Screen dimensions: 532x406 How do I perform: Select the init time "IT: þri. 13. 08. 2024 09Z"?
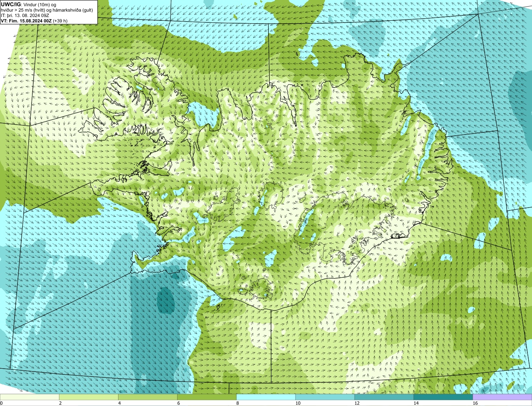pos(25,15)
